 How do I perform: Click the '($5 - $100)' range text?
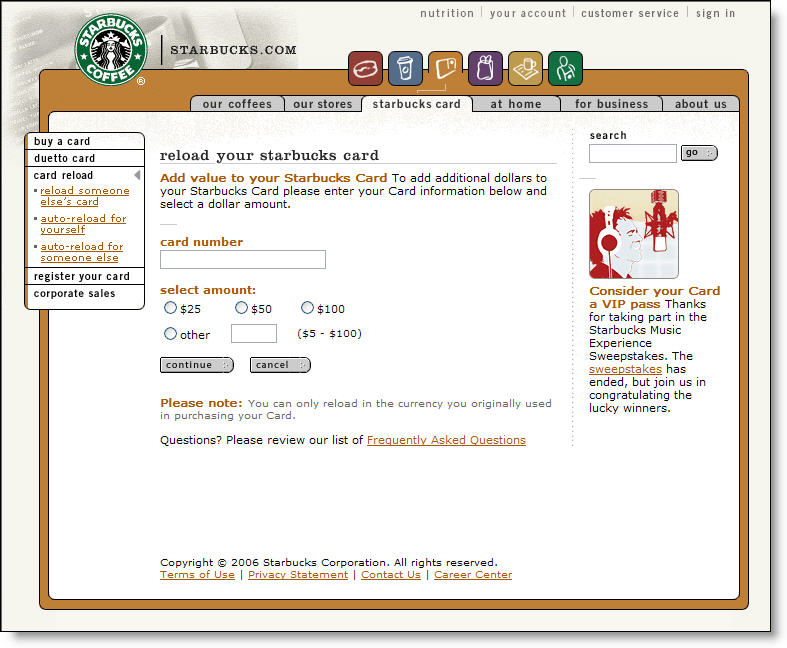tap(329, 334)
